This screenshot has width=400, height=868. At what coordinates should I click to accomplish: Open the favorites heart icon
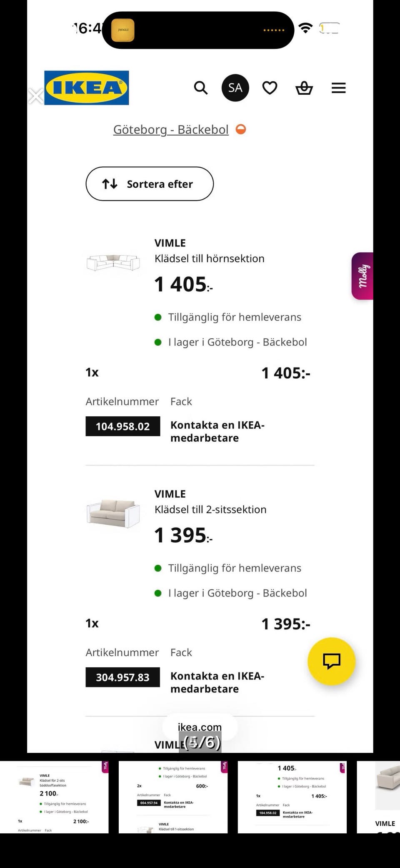(270, 88)
